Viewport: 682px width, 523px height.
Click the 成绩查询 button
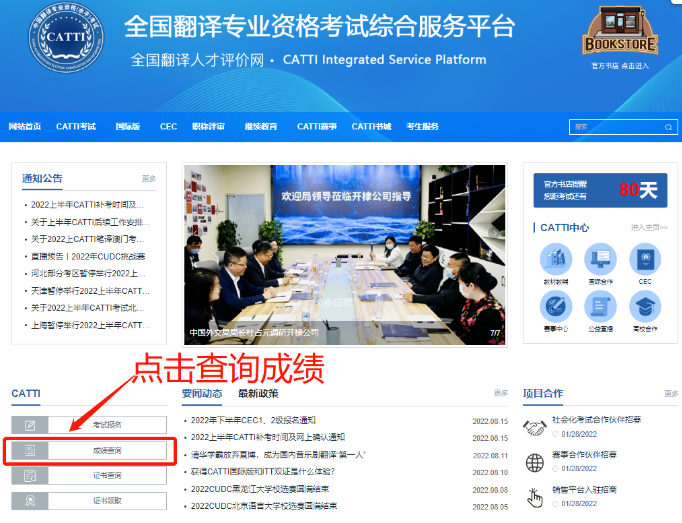tap(89, 450)
